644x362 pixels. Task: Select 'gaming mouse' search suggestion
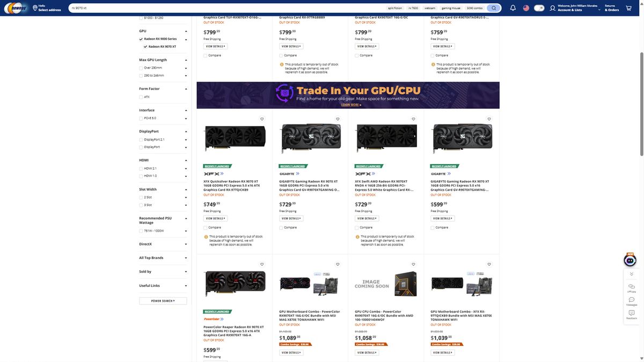(451, 8)
